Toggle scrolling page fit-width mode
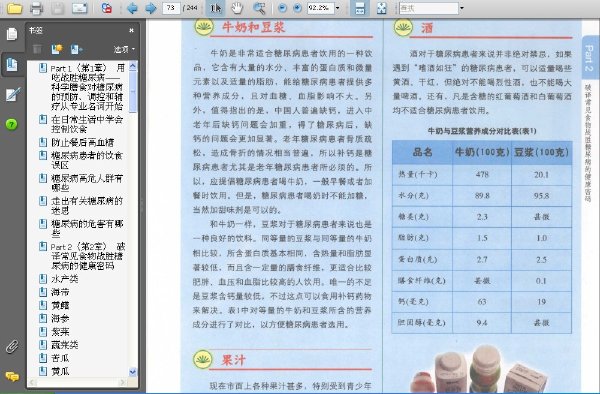Screen dimensions: 600x394 [x=360, y=8]
